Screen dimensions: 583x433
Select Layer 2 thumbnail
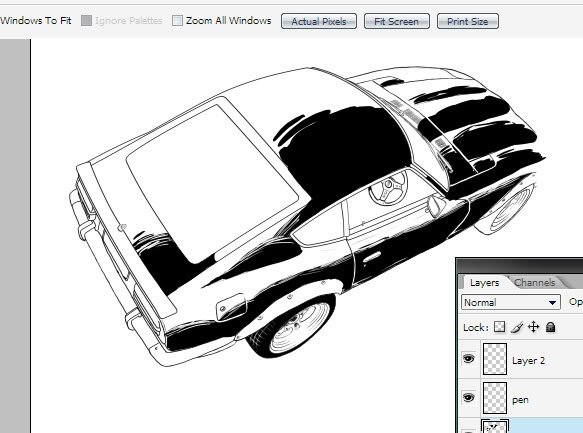(495, 359)
